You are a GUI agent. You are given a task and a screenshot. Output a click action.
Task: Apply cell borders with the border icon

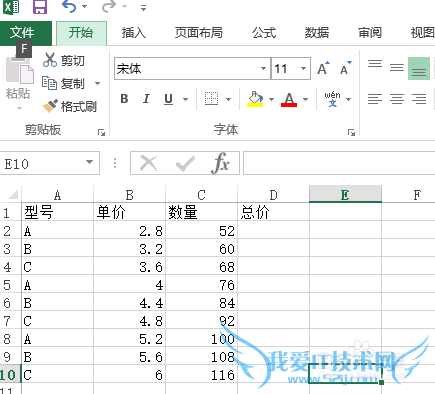click(211, 99)
